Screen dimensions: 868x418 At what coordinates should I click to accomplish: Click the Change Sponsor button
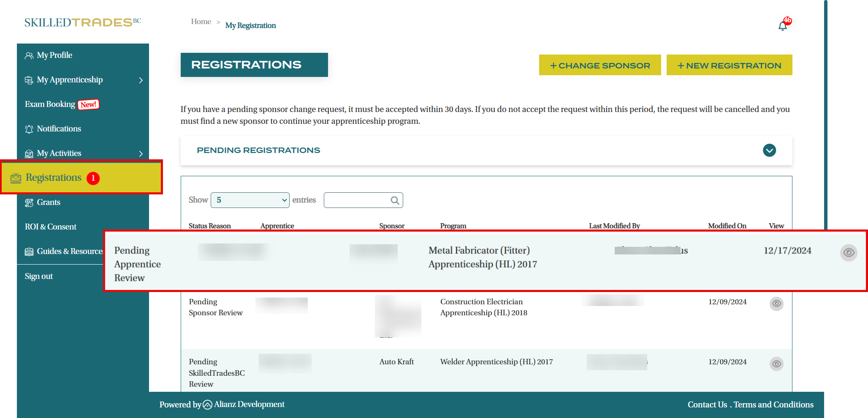point(599,66)
